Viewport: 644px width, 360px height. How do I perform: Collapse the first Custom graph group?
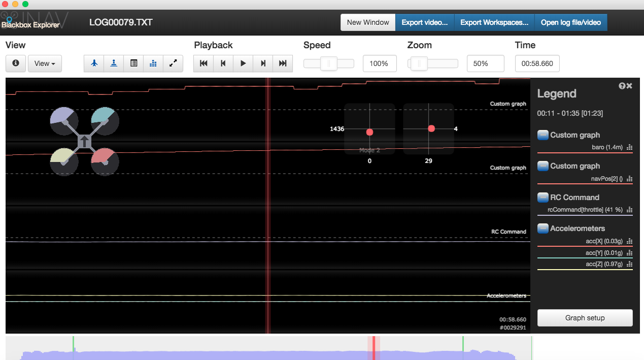pyautogui.click(x=542, y=135)
